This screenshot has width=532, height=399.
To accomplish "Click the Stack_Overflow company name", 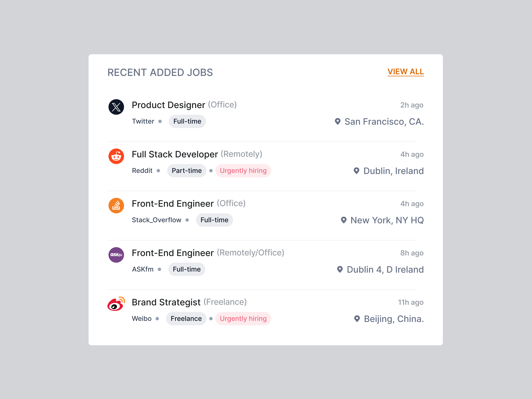I will (x=156, y=220).
